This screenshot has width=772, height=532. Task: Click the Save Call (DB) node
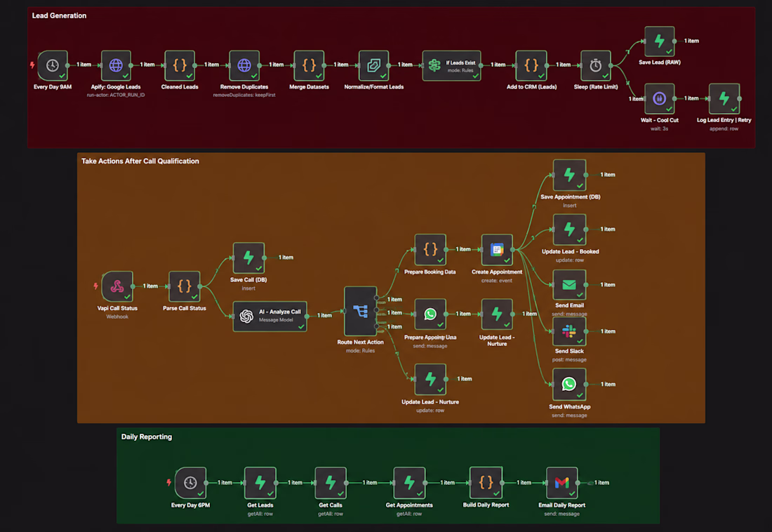248,258
